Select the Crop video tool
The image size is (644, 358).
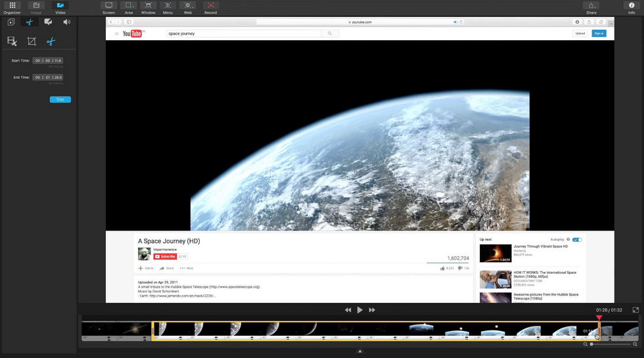(x=32, y=41)
